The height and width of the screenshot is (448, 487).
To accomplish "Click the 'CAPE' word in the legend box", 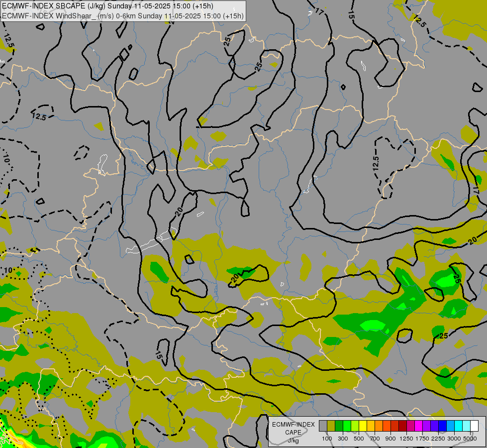I will click(293, 433).
